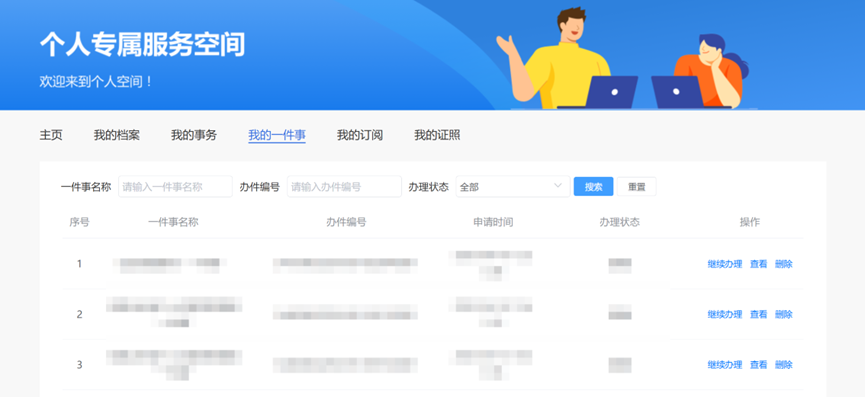865x397 pixels.
Task: Click 查看 in row 1
Action: click(x=759, y=264)
